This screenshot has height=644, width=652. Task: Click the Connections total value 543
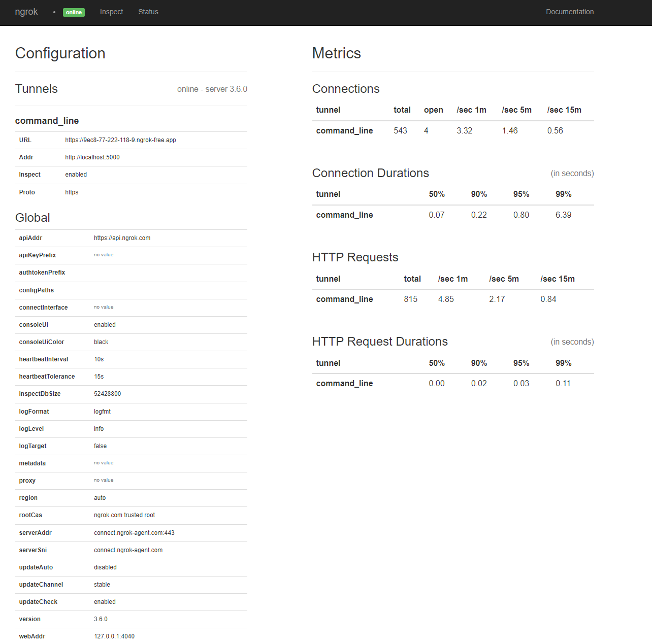pyautogui.click(x=400, y=131)
